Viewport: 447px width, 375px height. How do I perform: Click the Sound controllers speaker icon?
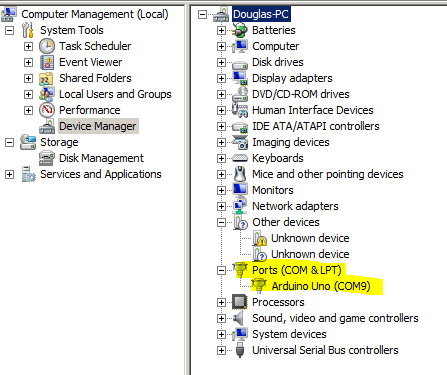coord(238,318)
